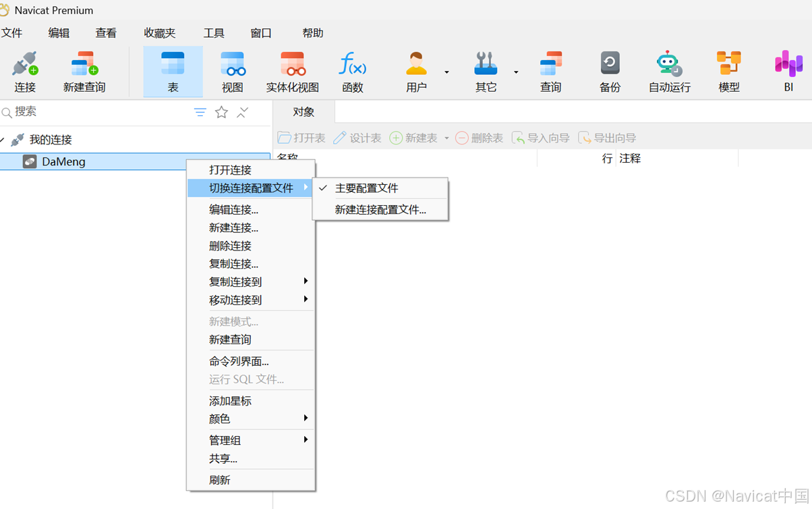Open 实体化视图 (Materialized View) toolbar icon
The width and height of the screenshot is (812, 509).
click(293, 72)
